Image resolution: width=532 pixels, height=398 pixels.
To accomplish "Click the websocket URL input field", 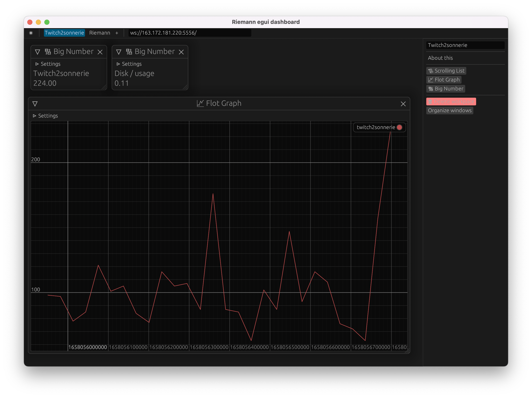I will tap(189, 33).
